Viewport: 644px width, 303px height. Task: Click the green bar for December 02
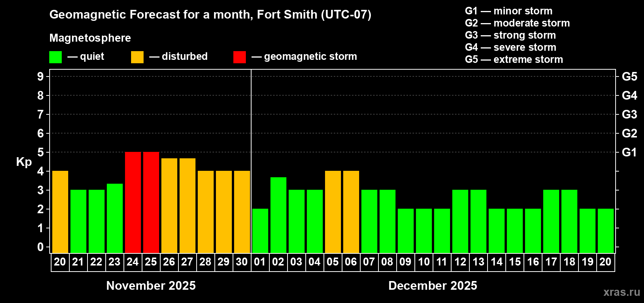278,215
